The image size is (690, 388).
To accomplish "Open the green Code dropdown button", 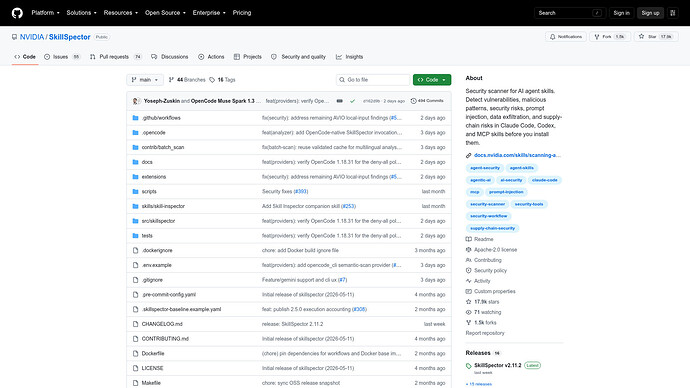I will [432, 80].
